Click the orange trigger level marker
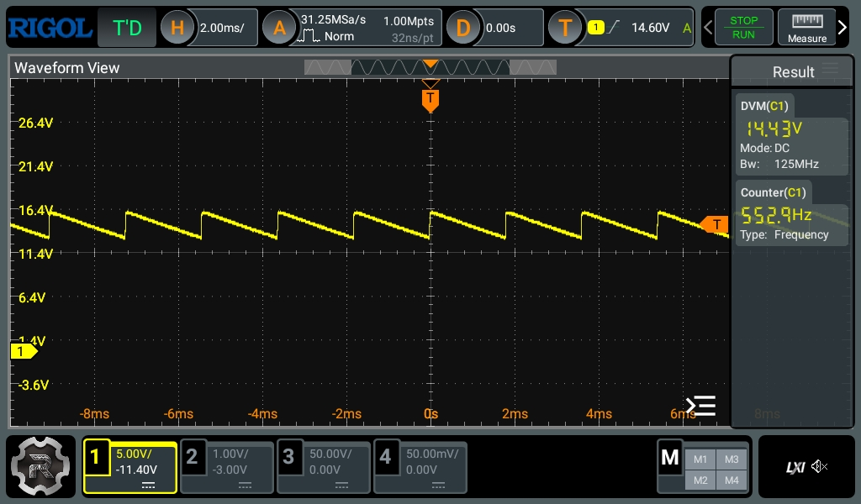Image resolution: width=861 pixels, height=504 pixels. pos(715,224)
